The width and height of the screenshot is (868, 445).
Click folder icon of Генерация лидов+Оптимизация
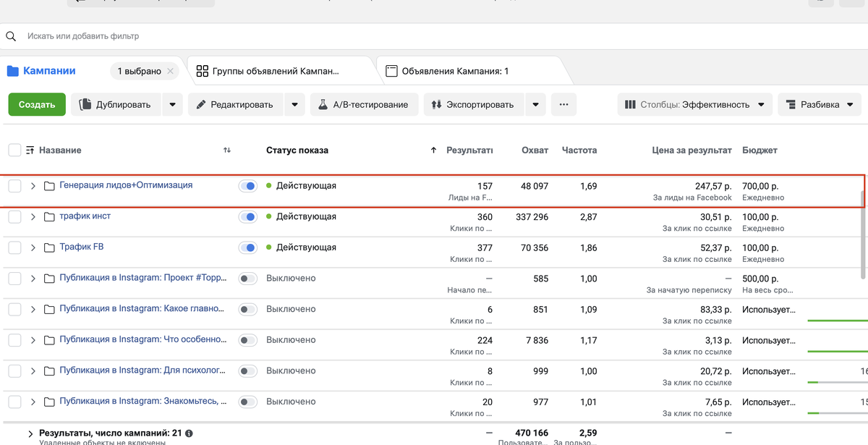(x=49, y=186)
